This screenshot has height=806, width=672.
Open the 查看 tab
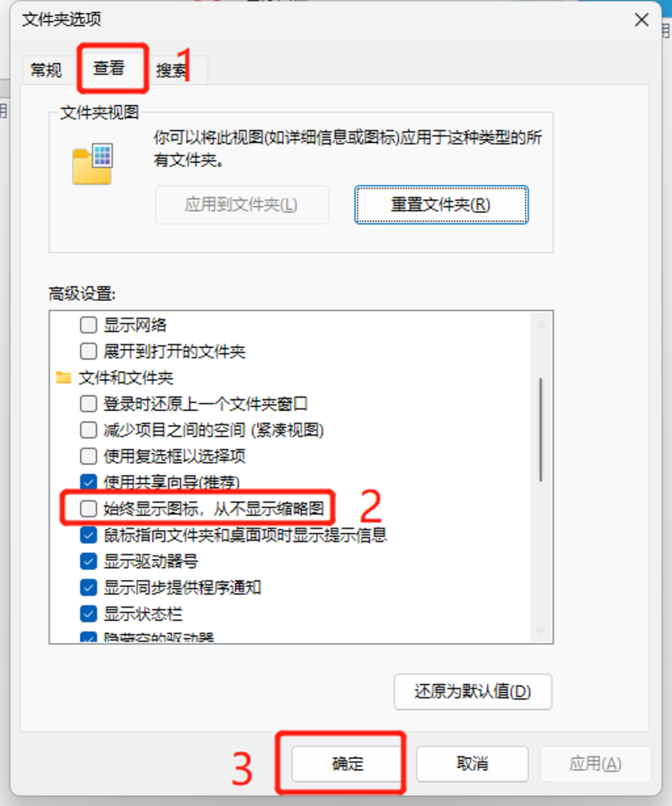109,68
